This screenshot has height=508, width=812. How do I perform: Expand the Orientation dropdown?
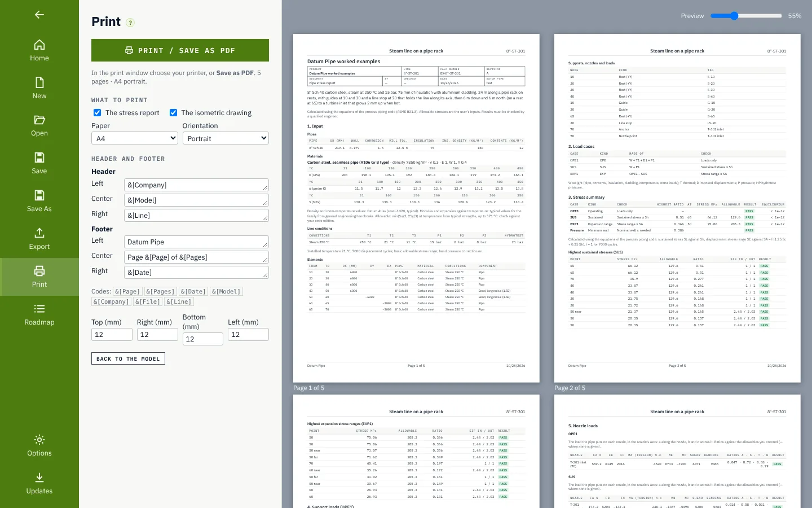click(x=226, y=138)
